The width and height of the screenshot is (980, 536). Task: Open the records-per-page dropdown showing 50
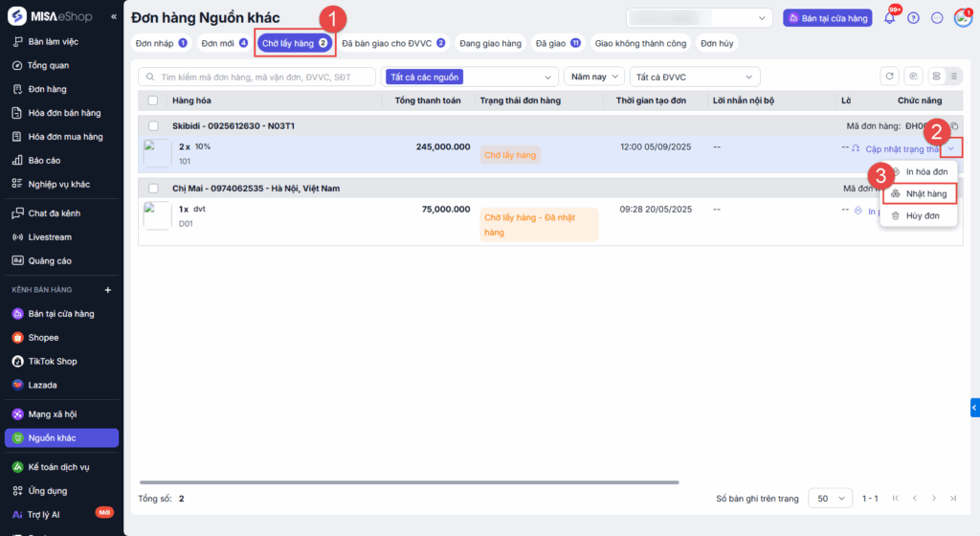tap(831, 499)
